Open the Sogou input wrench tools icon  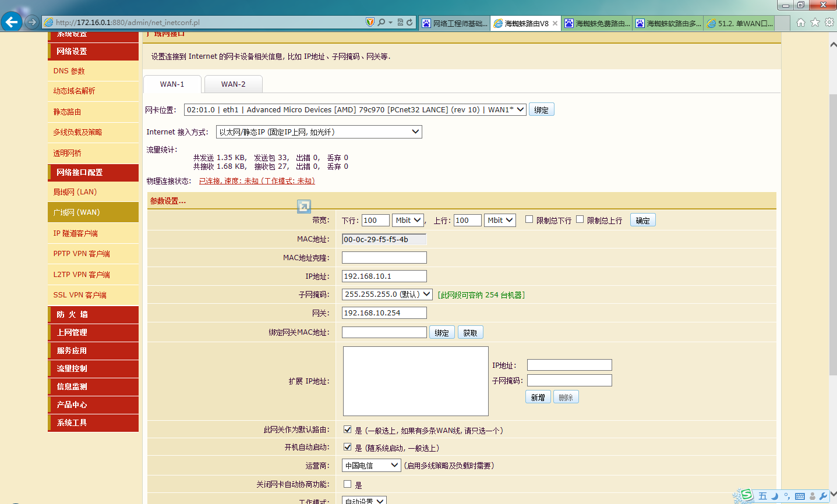pyautogui.click(x=823, y=495)
